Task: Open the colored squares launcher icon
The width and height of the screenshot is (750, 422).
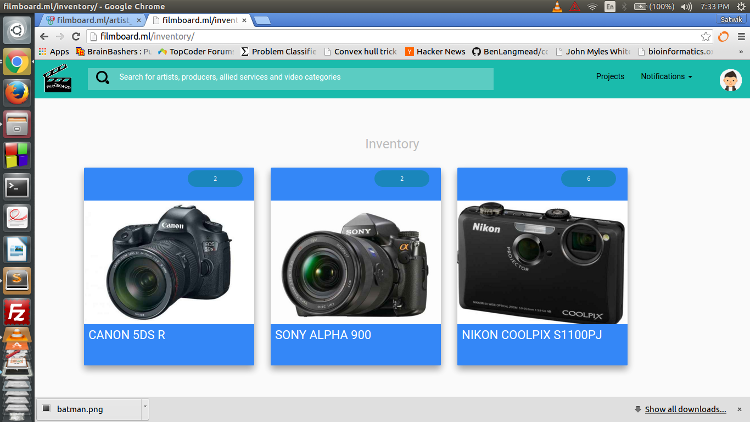Action: coord(17,155)
